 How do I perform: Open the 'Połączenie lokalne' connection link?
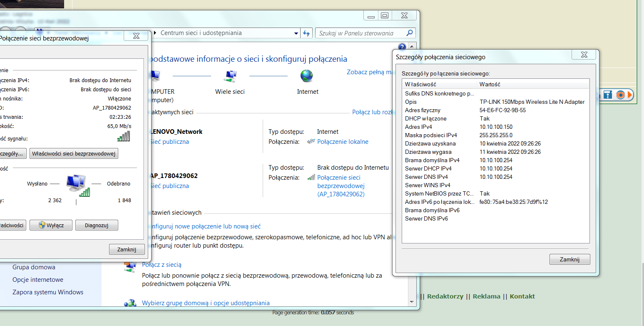pyautogui.click(x=343, y=142)
